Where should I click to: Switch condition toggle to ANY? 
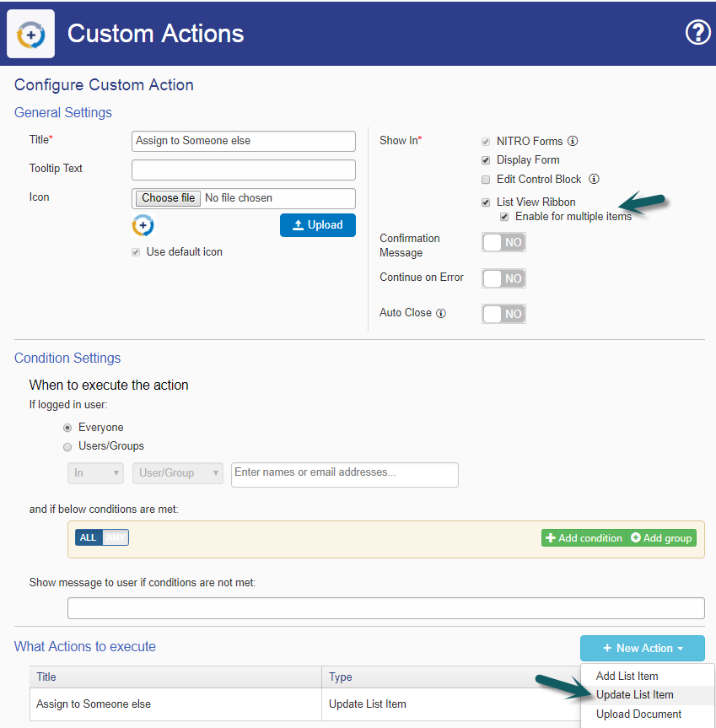click(x=116, y=537)
